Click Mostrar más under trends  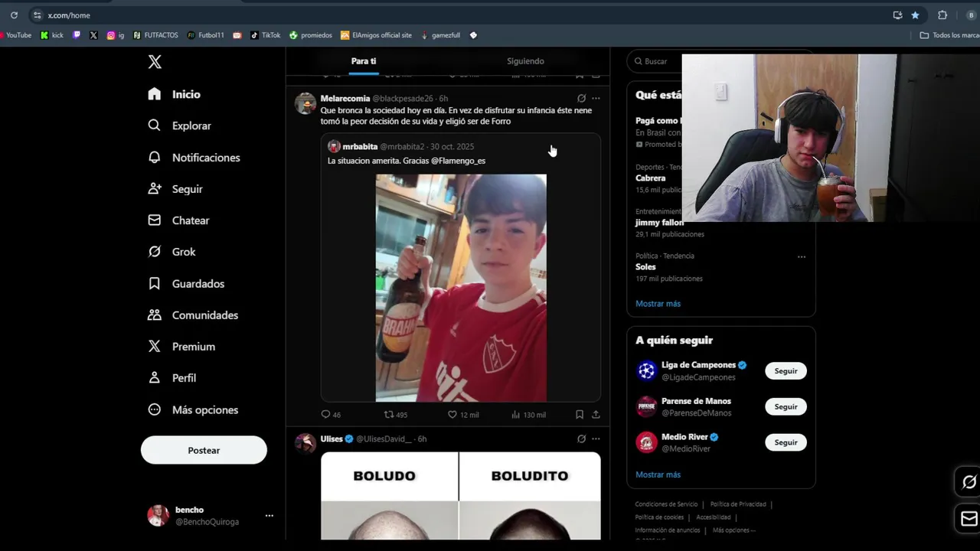[x=658, y=304]
